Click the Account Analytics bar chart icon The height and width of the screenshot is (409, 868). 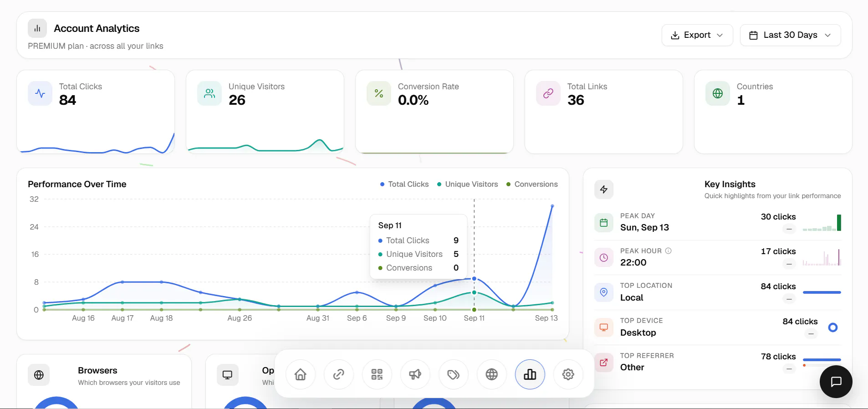[37, 28]
